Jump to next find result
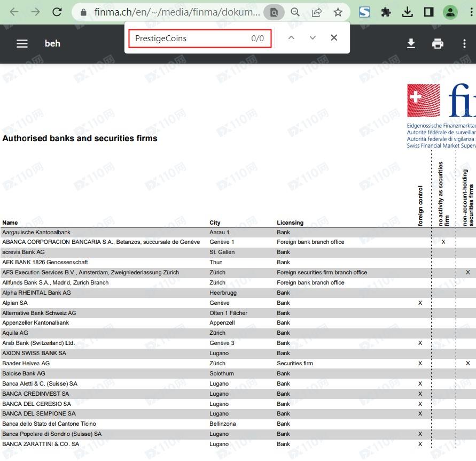Image resolution: width=476 pixels, height=461 pixels. [x=313, y=38]
